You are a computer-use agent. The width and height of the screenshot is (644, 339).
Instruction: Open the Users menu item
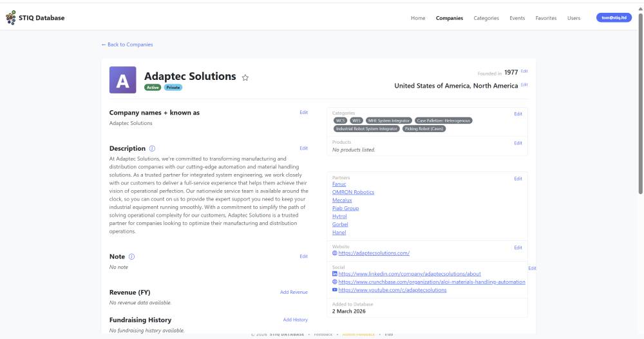pos(574,18)
